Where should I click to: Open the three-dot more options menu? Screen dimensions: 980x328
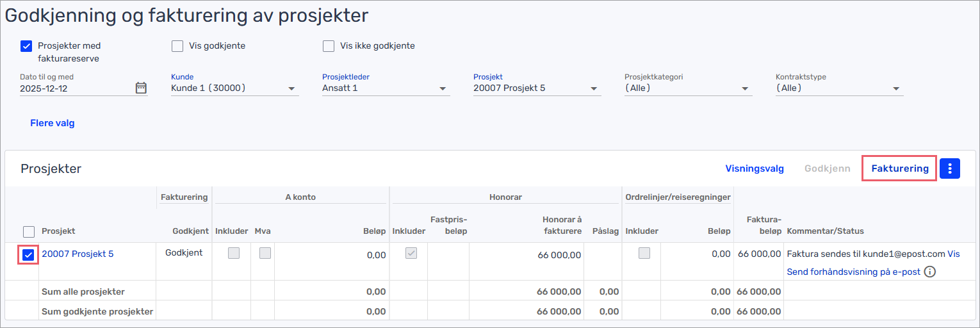pos(950,168)
